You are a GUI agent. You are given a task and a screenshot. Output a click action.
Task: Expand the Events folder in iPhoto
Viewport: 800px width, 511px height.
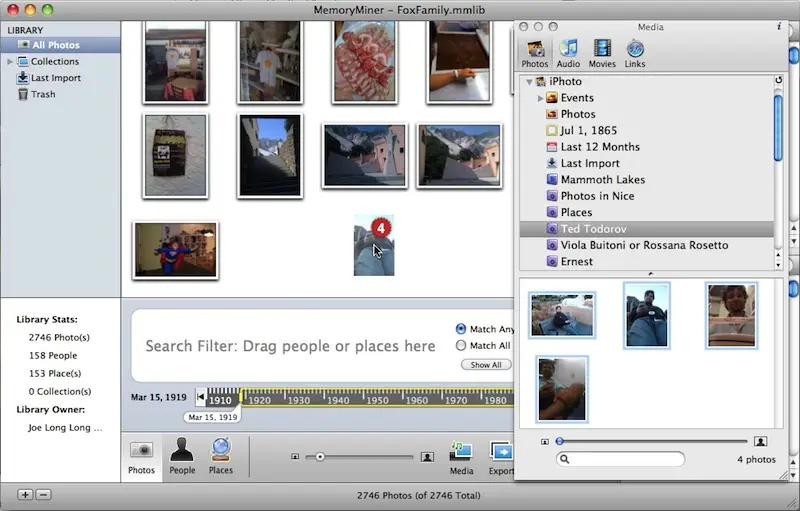point(541,98)
